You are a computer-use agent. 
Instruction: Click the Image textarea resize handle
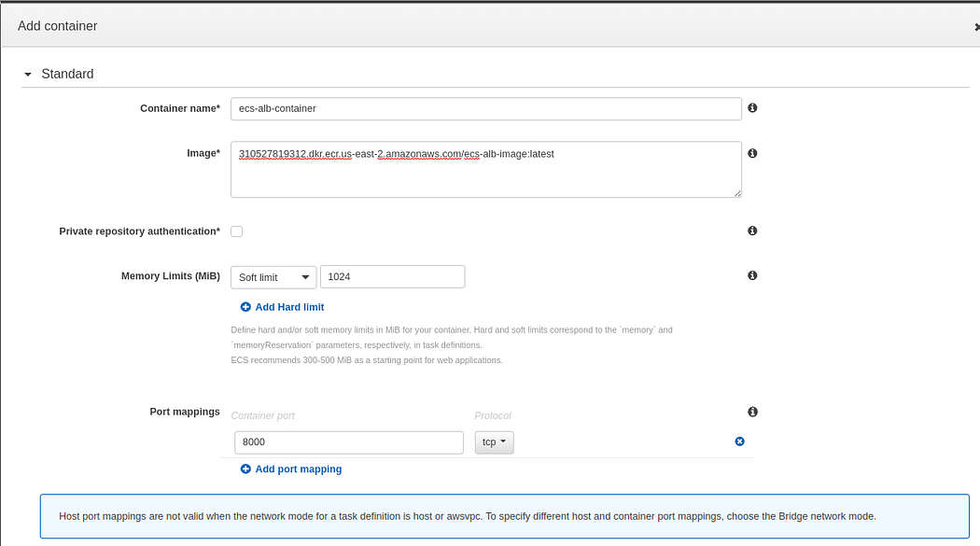pos(737,193)
